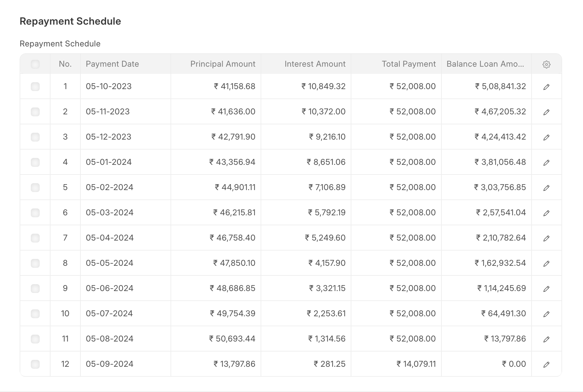
Task: Check the checkbox for installment 1
Action: [35, 87]
